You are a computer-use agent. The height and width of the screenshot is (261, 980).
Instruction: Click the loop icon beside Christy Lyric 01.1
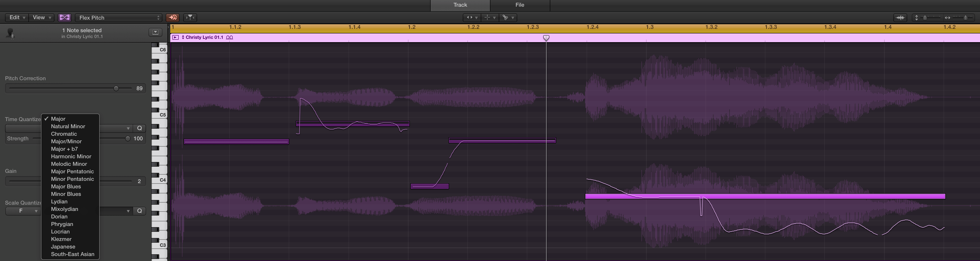click(x=229, y=37)
